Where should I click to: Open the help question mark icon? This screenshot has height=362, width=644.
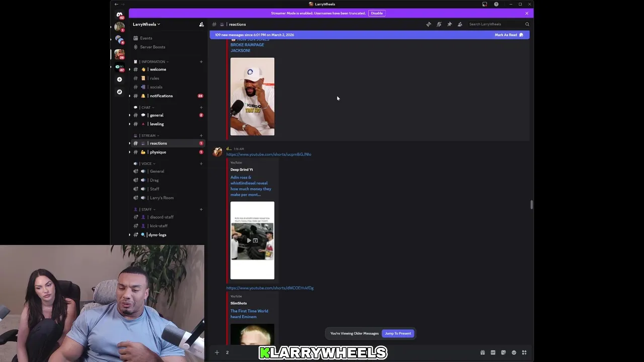pyautogui.click(x=496, y=4)
